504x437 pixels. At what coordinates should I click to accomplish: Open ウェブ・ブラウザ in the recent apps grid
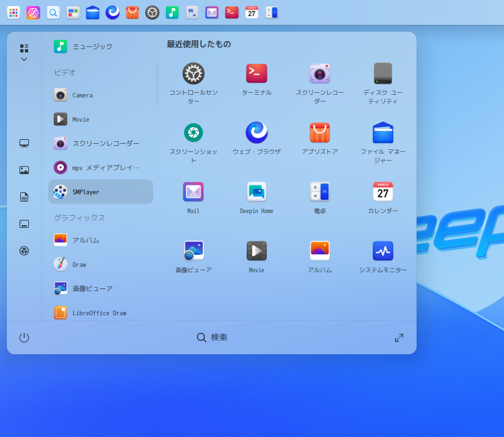[257, 133]
